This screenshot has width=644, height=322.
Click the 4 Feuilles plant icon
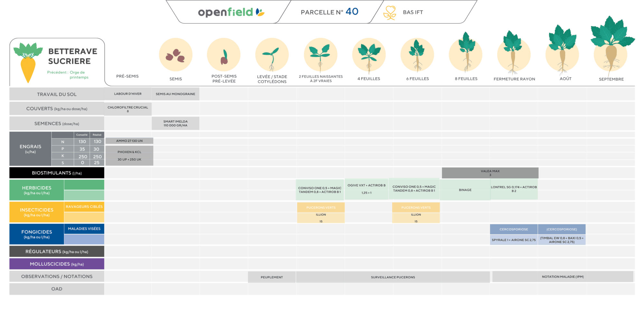(x=369, y=55)
